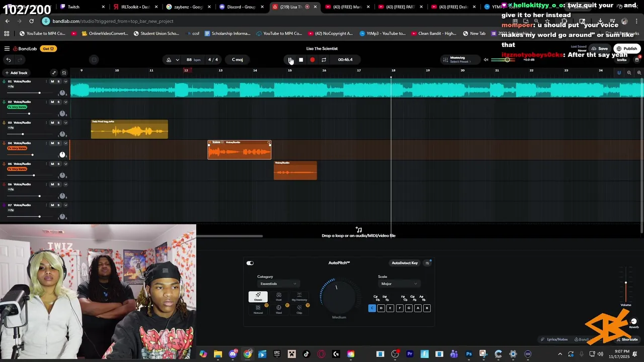The height and width of the screenshot is (362, 644).
Task: Click the microphone icon on track 06
Action: tap(5, 185)
